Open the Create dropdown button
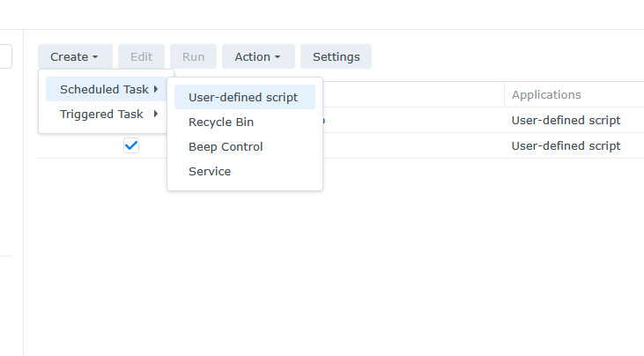The height and width of the screenshot is (356, 644). pyautogui.click(x=74, y=56)
